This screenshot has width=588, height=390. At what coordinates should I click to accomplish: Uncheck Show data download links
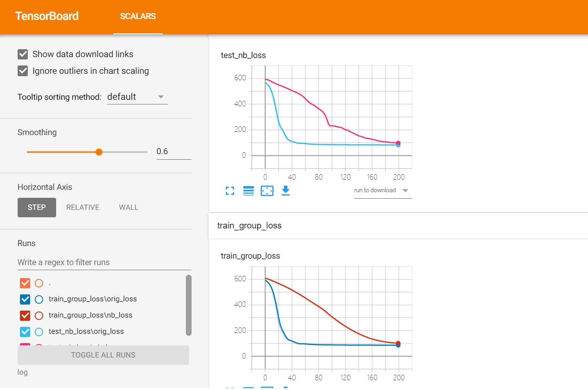click(x=23, y=54)
